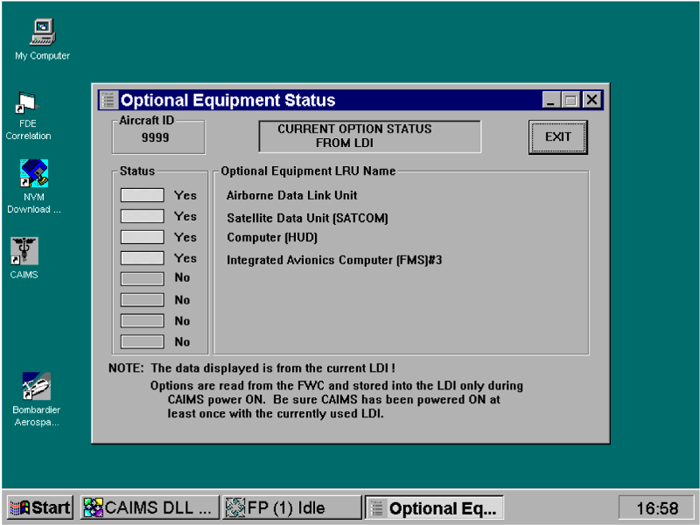The height and width of the screenshot is (525, 700).
Task: Select the Optional Eq... taskbar button
Action: click(x=433, y=507)
